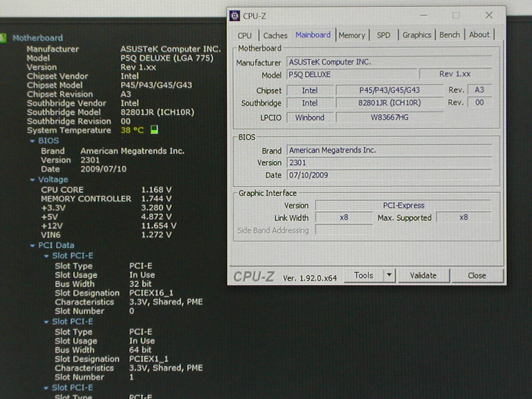Click the green temperature indicator beside 38 °C
The height and width of the screenshot is (399, 532).
[x=154, y=130]
